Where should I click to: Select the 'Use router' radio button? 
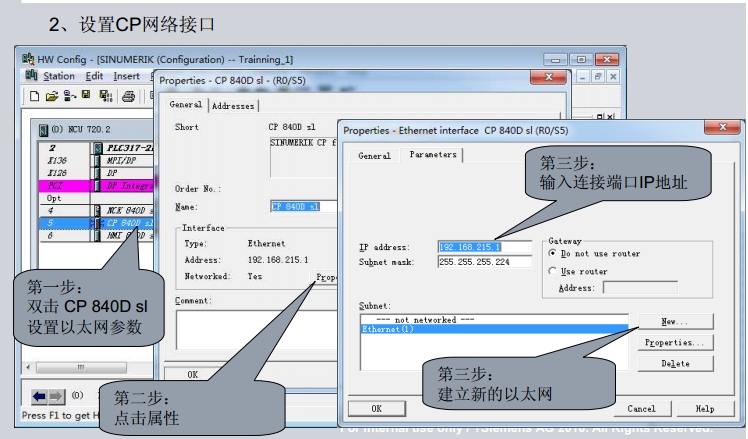(x=552, y=271)
